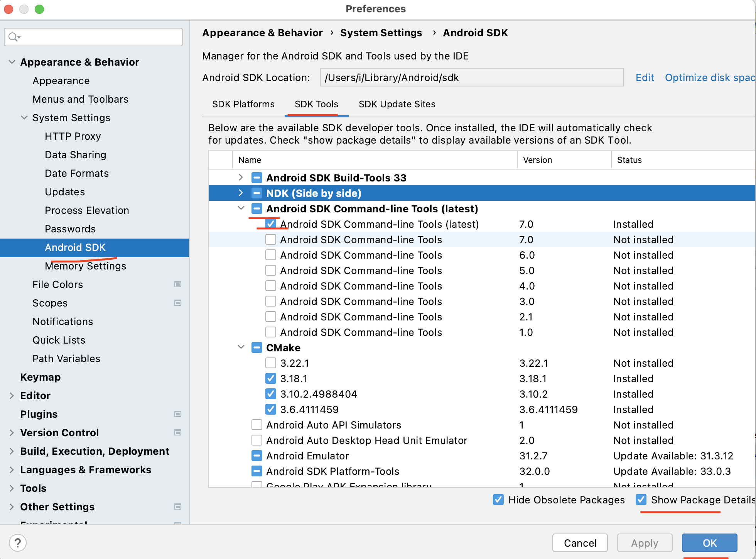This screenshot has height=559, width=756.
Task: Expand the NDK (Side by side) row
Action: [x=241, y=193]
